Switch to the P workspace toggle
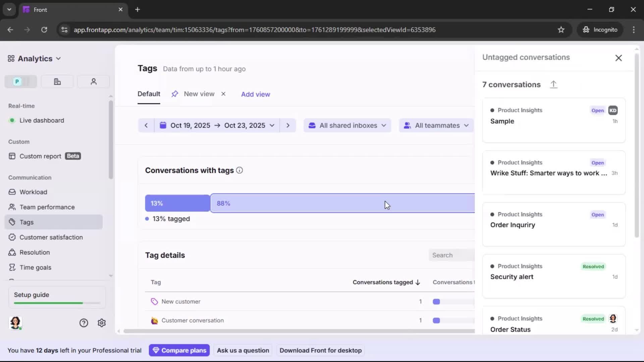 (16, 81)
